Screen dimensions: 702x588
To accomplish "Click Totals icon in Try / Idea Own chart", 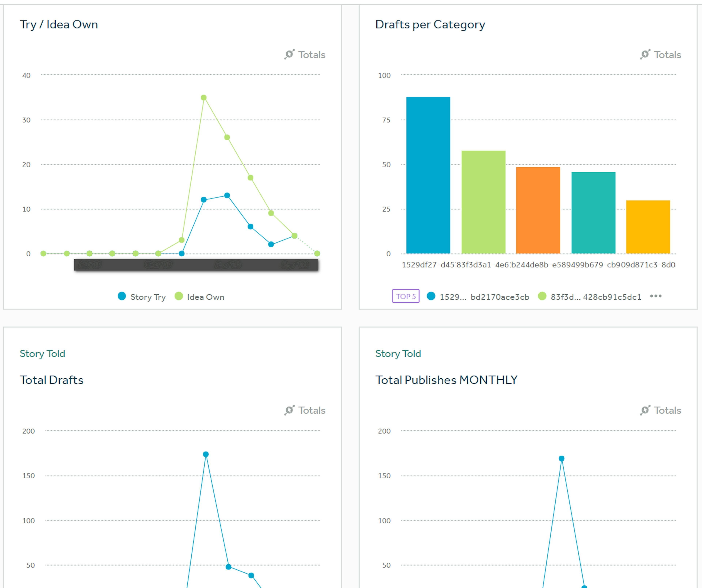I will point(290,54).
